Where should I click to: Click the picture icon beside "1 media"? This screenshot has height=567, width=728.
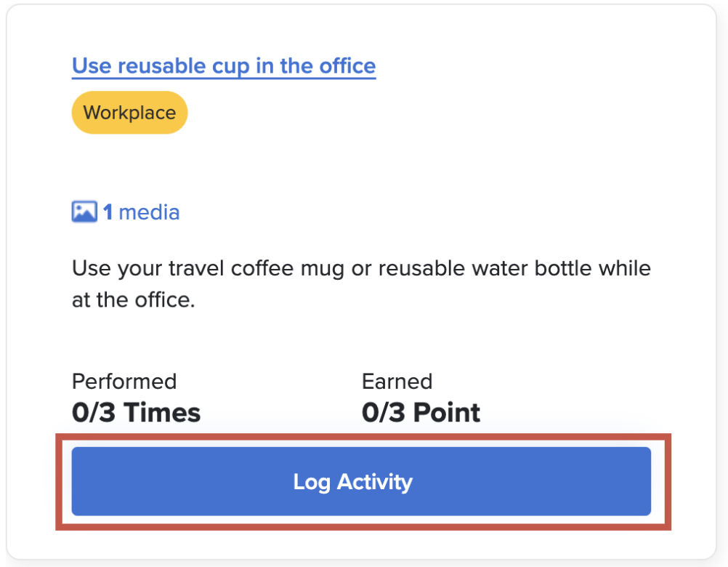coord(84,212)
